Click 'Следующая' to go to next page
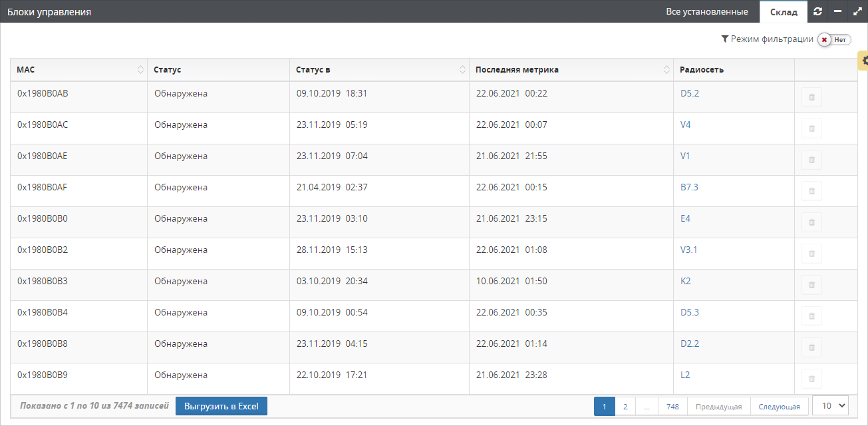The width and height of the screenshot is (868, 426). [779, 407]
